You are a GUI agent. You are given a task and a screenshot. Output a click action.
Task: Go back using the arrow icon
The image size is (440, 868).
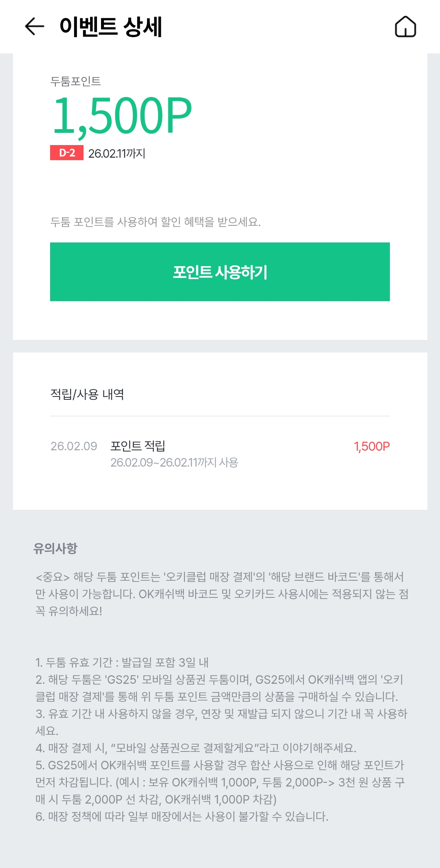(x=35, y=27)
